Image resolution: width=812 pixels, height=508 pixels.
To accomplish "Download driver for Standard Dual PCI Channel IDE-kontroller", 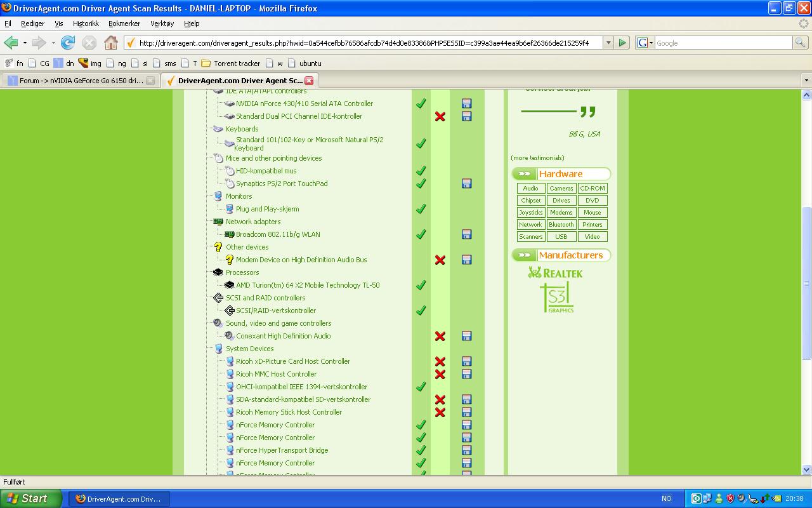I will (x=467, y=116).
